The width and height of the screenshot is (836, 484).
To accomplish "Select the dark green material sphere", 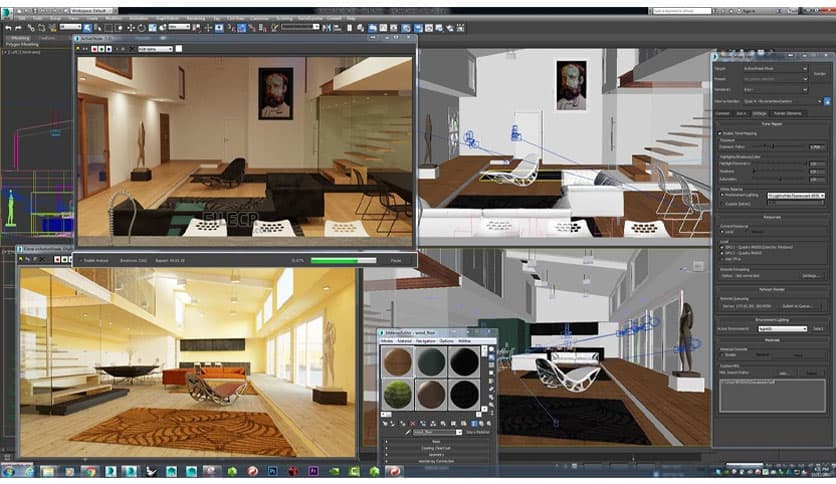I will (x=431, y=362).
